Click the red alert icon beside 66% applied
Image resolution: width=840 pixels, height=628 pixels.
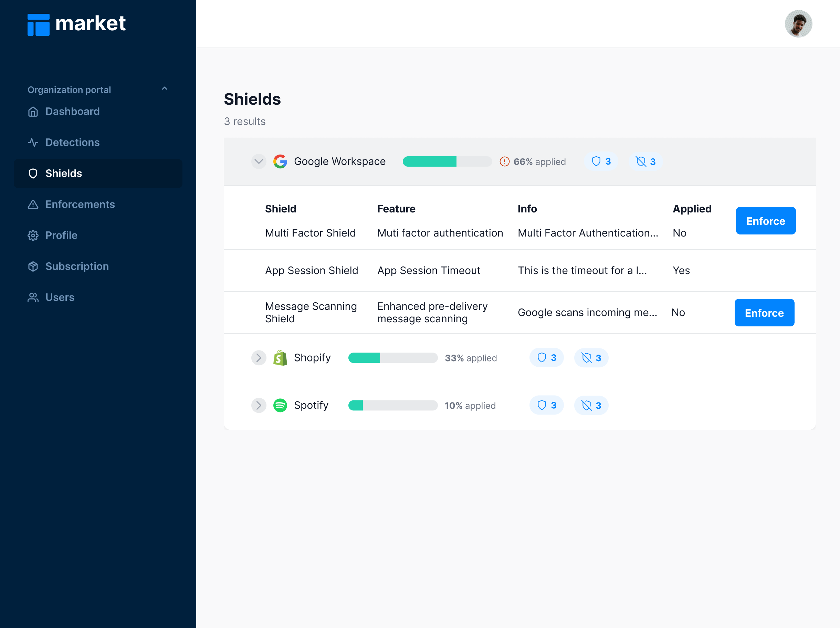(x=504, y=161)
